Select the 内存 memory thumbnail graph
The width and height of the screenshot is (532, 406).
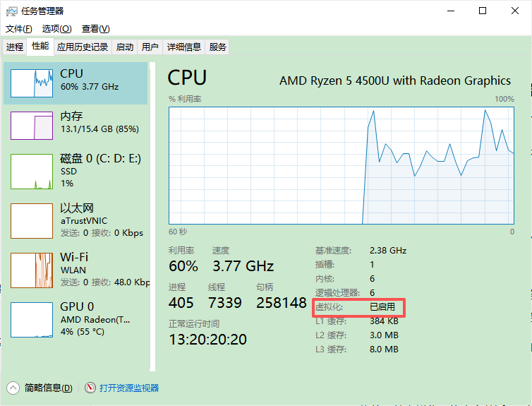32,126
